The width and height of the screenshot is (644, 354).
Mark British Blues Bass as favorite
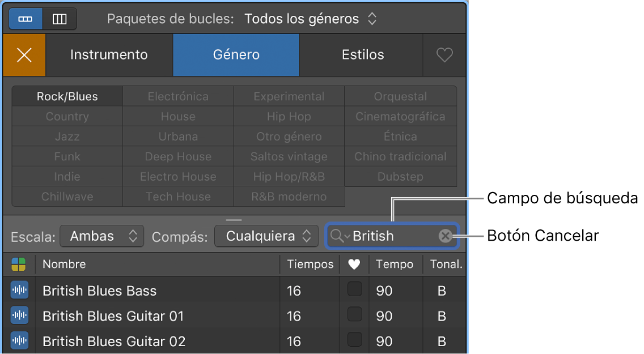tap(354, 289)
